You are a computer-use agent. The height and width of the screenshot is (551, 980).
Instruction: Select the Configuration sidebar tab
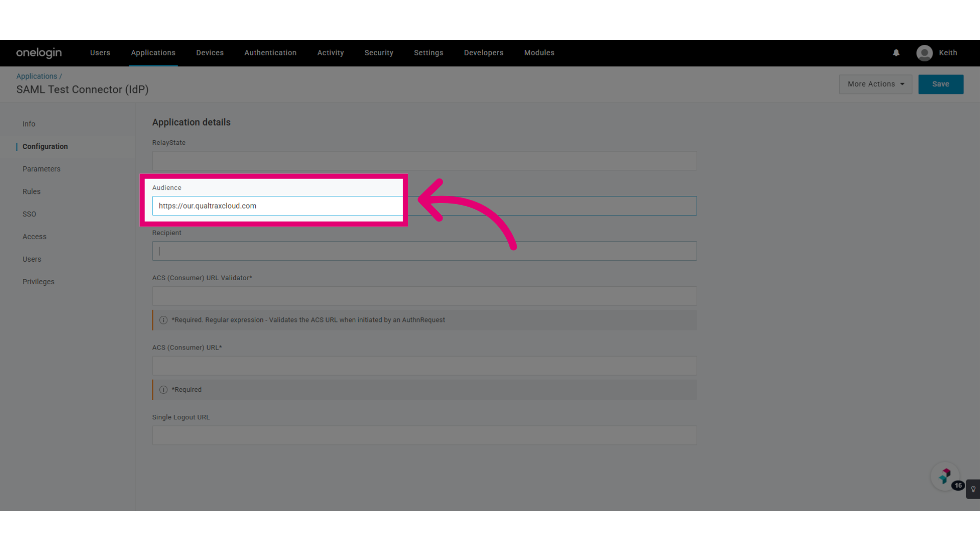(x=45, y=146)
